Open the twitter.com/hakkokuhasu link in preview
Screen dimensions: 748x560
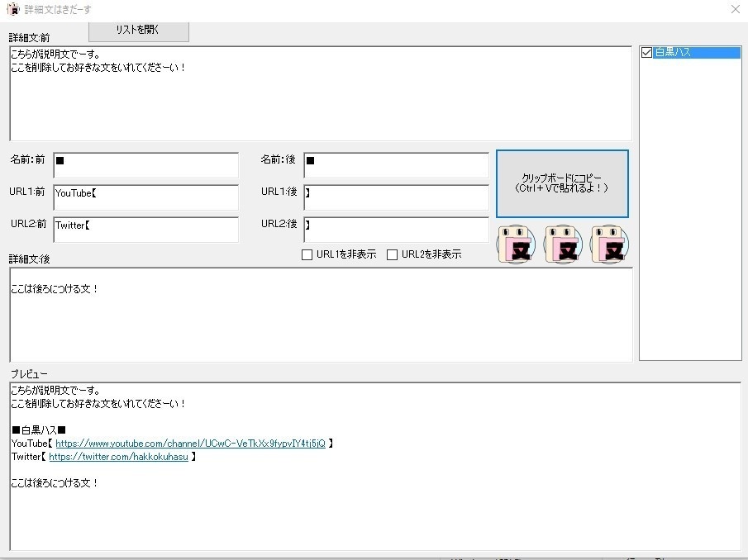(x=118, y=457)
